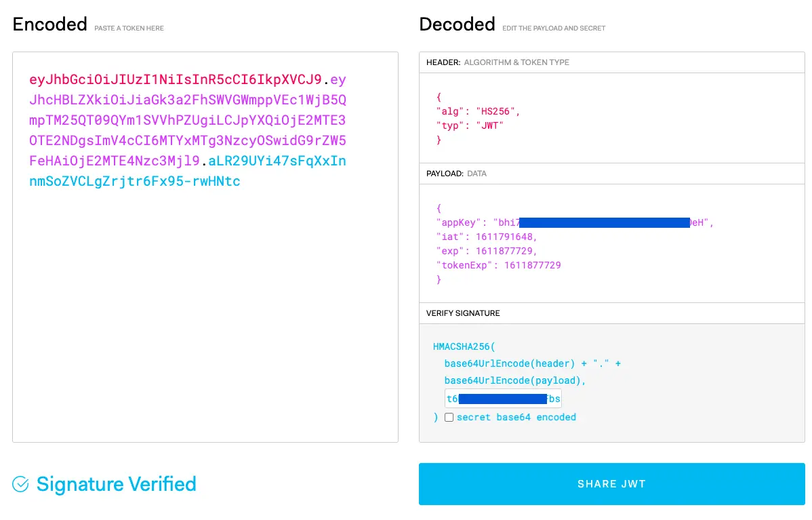Click the Decoded heading
Viewport: 812px width, 520px height.
[x=457, y=24]
